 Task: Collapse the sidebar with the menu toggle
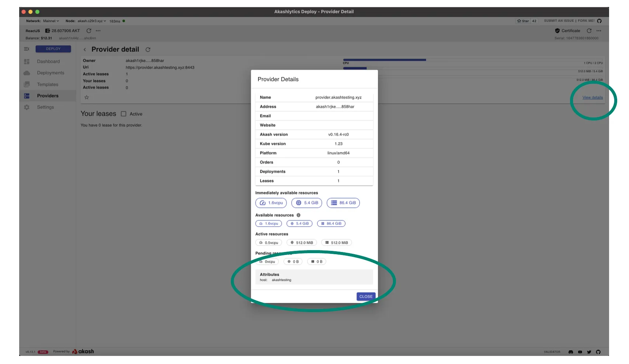(27, 49)
